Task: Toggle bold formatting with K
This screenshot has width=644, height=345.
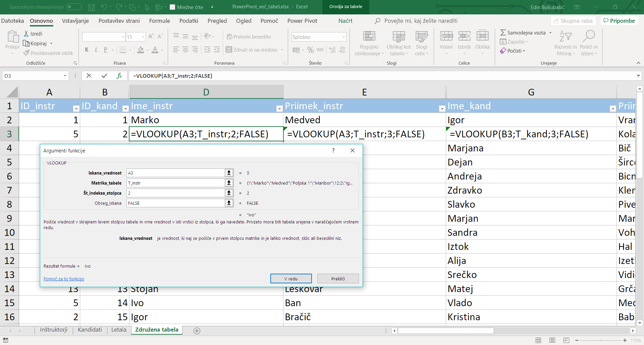Action: pyautogui.click(x=87, y=50)
